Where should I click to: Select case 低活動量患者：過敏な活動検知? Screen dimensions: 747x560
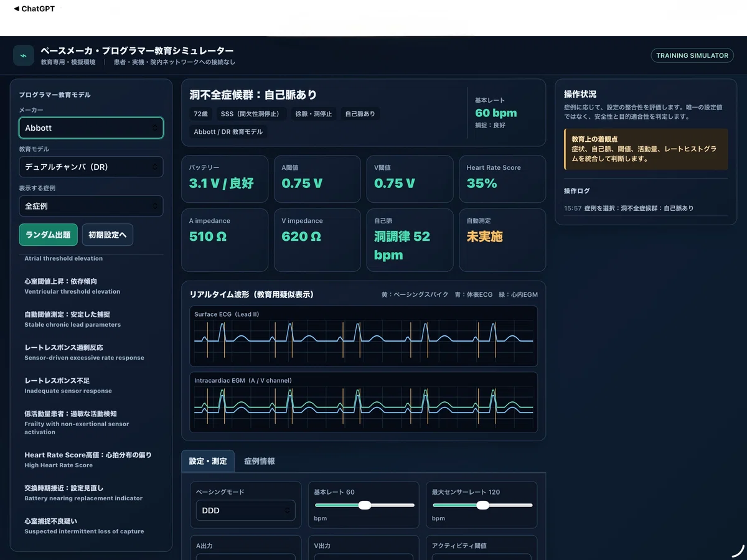pyautogui.click(x=92, y=422)
